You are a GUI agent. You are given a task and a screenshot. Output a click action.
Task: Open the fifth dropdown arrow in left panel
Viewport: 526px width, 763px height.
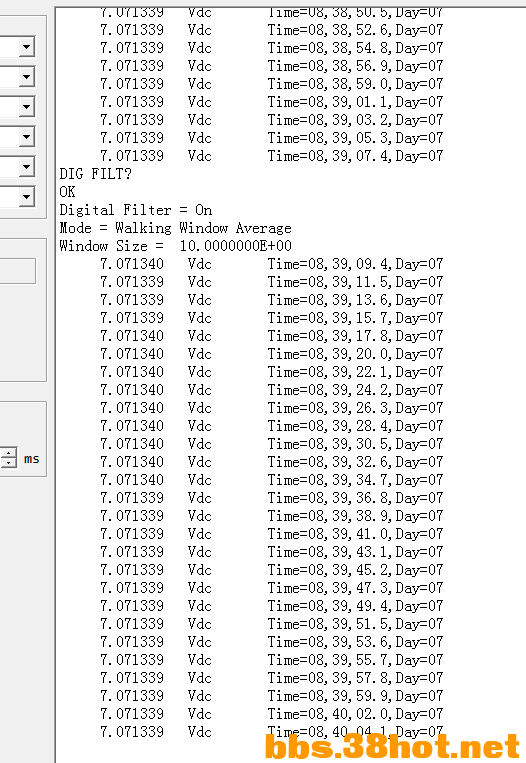(27, 167)
